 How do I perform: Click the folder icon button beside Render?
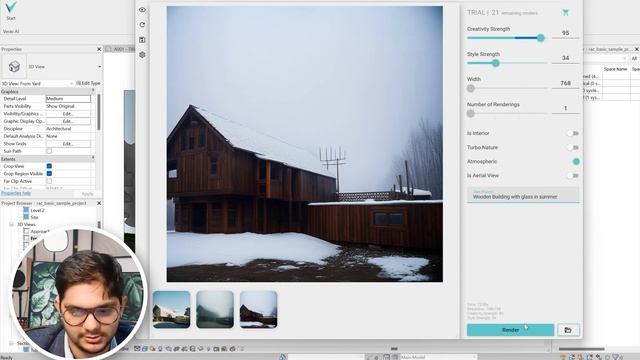[x=568, y=330]
